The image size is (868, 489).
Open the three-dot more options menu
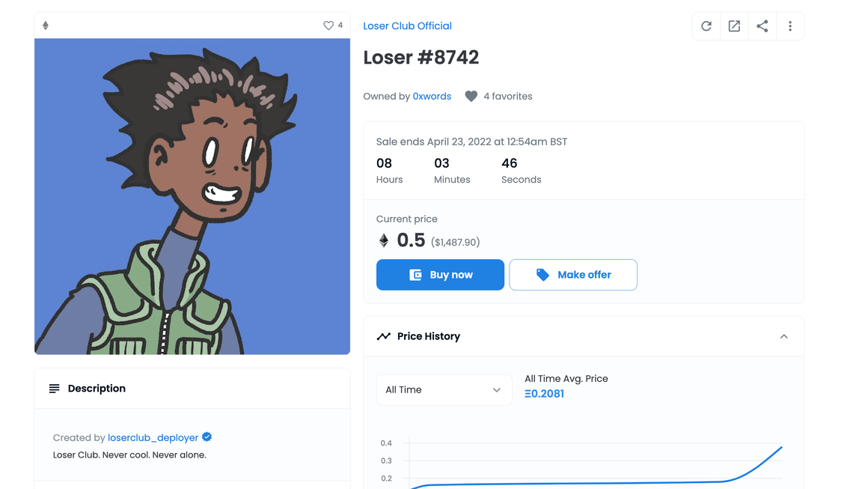pos(790,26)
